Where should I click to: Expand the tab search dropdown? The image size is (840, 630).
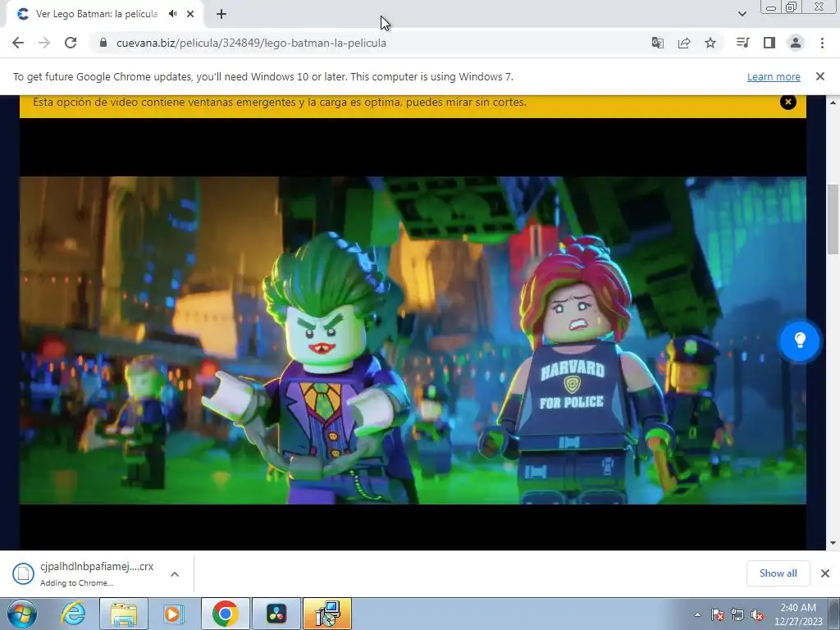tap(742, 14)
